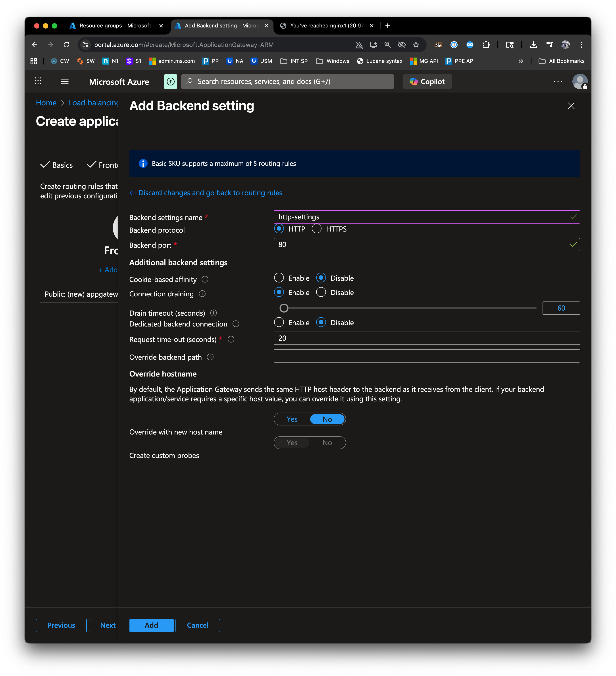Disable Connection draining
The image size is (616, 676).
pyautogui.click(x=321, y=292)
